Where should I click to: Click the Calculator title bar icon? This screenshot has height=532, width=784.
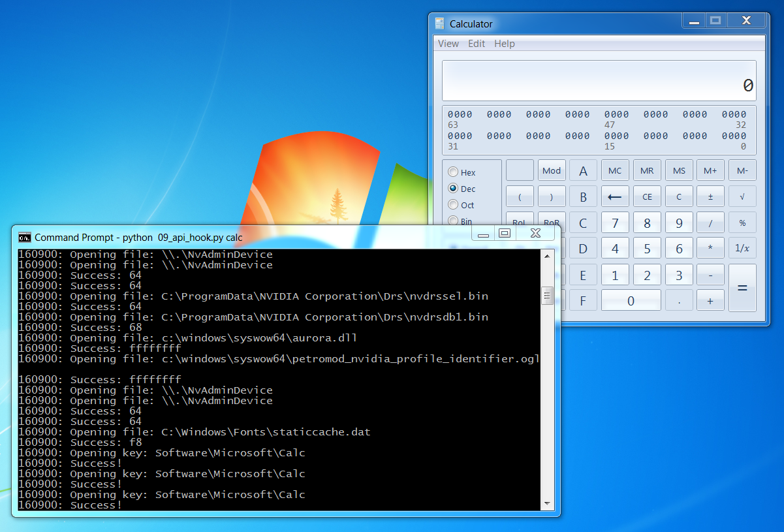pyautogui.click(x=441, y=23)
